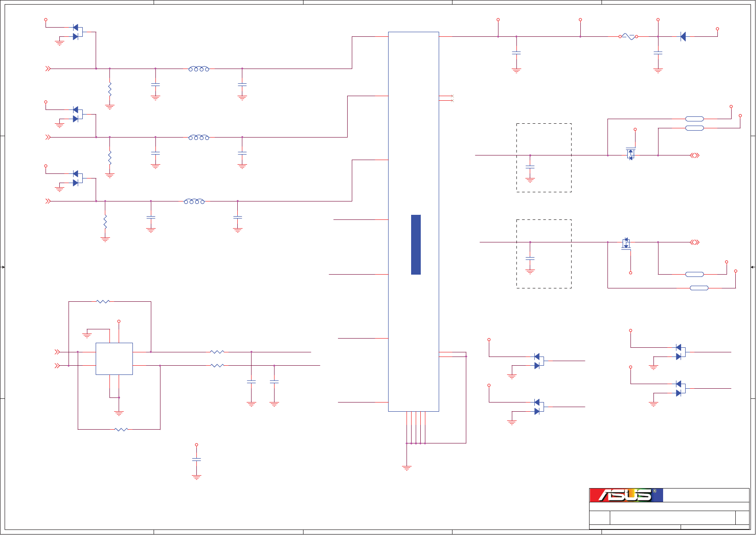Select the standalone capacitor at the bottom center
This screenshot has height=535, width=756.
(x=196, y=459)
